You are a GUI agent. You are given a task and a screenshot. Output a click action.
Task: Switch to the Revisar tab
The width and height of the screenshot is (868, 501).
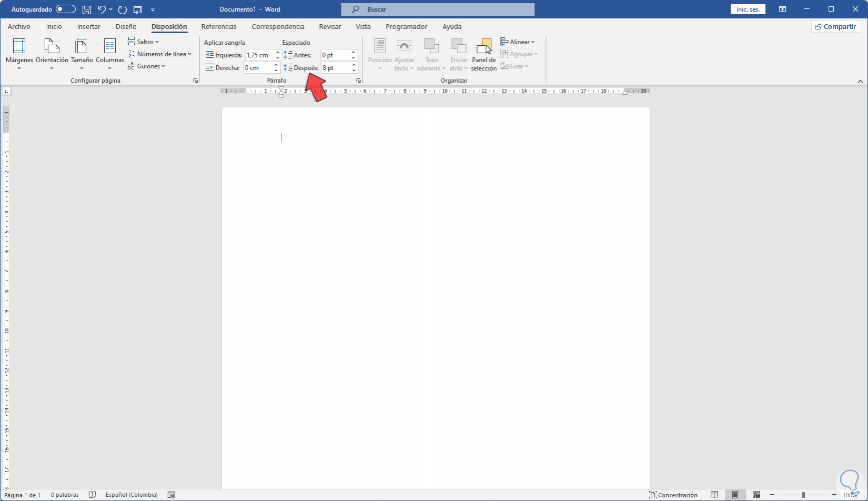pos(330,26)
